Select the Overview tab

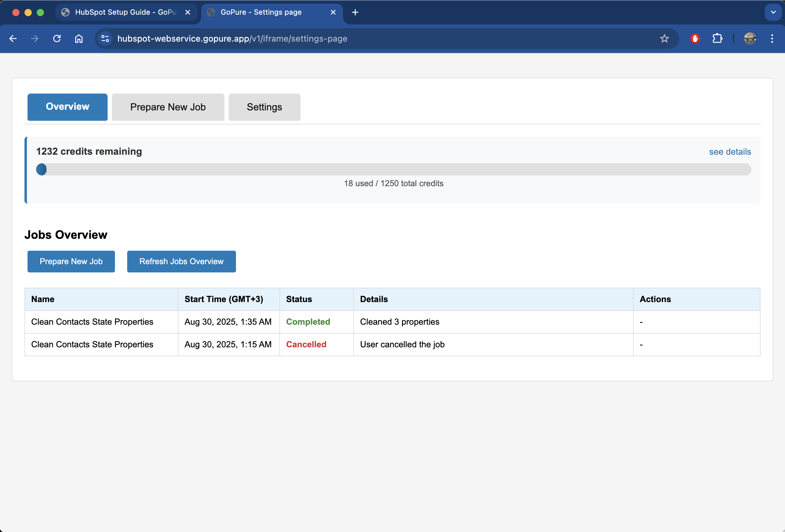(x=68, y=107)
